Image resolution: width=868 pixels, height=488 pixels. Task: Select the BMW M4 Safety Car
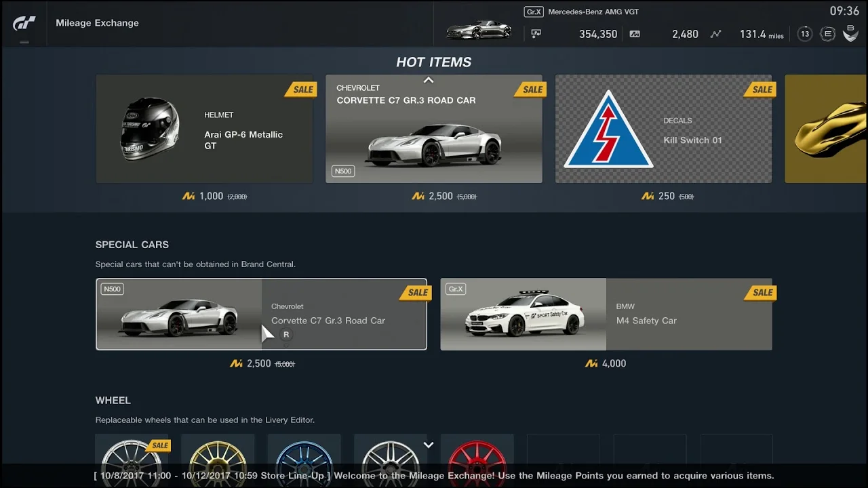click(x=606, y=314)
